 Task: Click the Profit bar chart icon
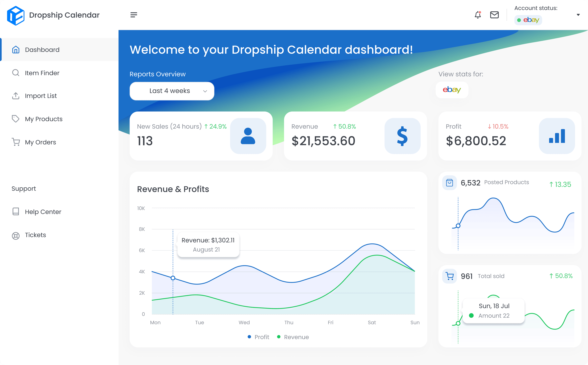(557, 136)
